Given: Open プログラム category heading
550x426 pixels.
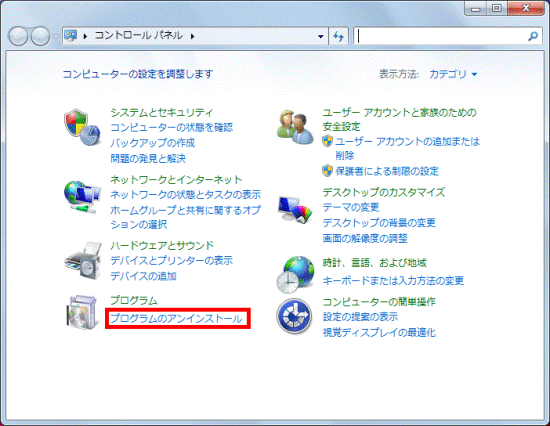Looking at the screenshot, I should point(134,300).
